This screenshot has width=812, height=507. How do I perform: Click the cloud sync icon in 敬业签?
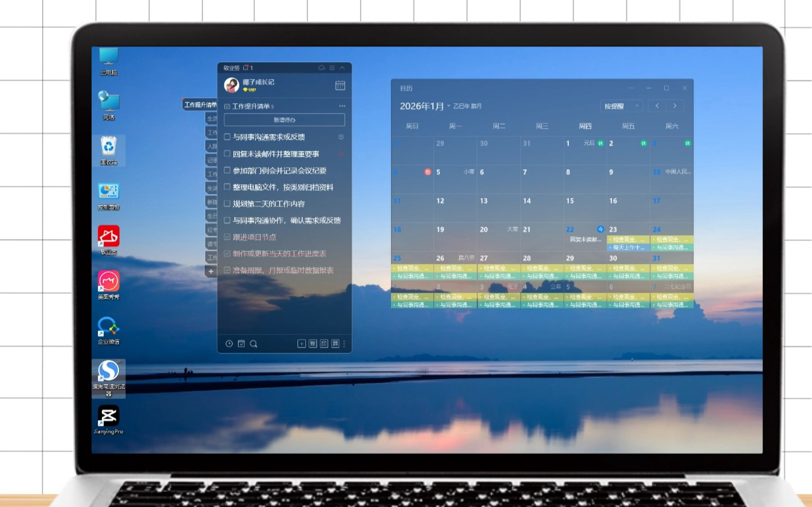pos(322,67)
